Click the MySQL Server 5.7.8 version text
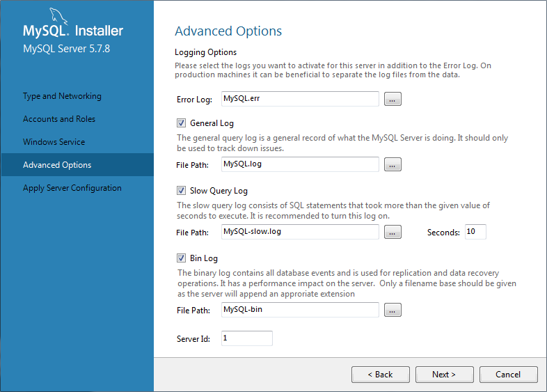Screen dimensions: 547x392 (66, 49)
